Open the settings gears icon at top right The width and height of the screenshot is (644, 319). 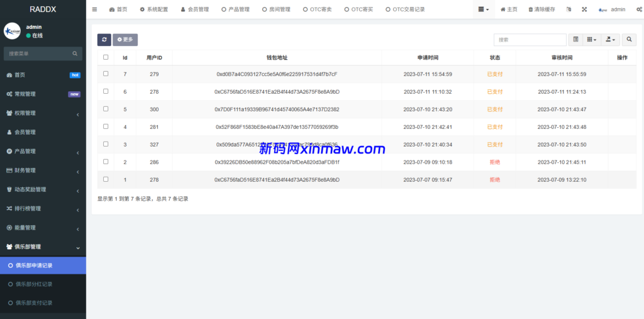click(x=639, y=9)
